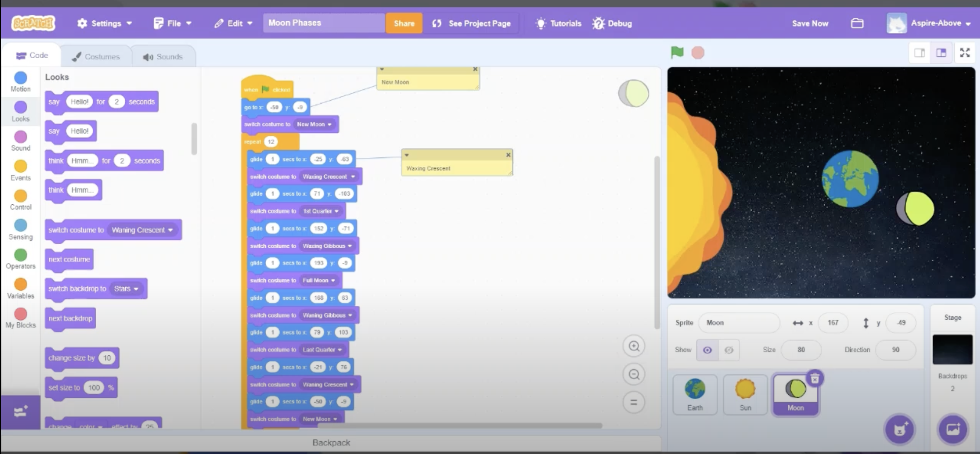Screen dimensions: 980x454
Task: Delete the Moon sprite with trash icon
Action: (x=814, y=378)
